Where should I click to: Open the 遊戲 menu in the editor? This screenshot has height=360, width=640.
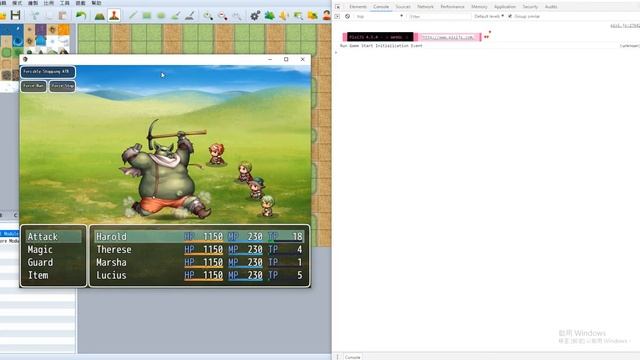[x=80, y=3]
